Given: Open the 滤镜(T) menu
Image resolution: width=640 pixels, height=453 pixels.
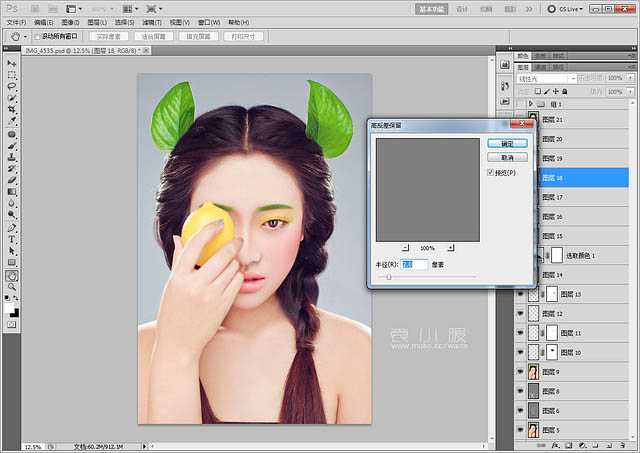Looking at the screenshot, I should (153, 21).
